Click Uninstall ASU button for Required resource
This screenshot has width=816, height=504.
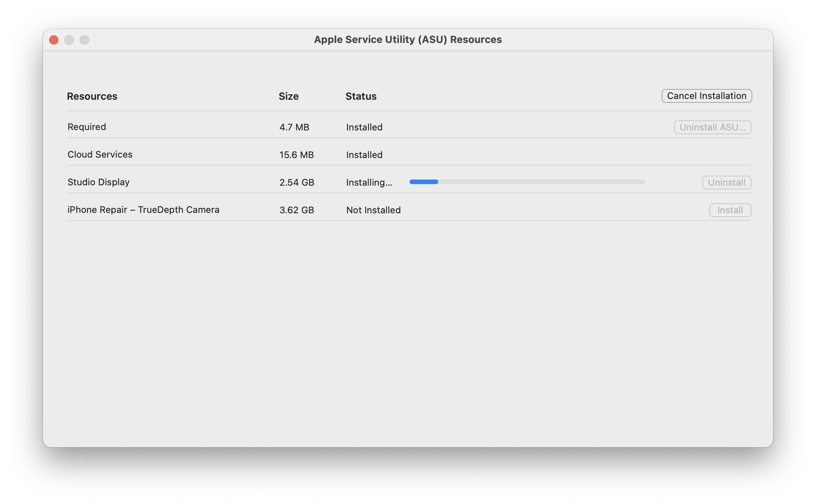712,127
